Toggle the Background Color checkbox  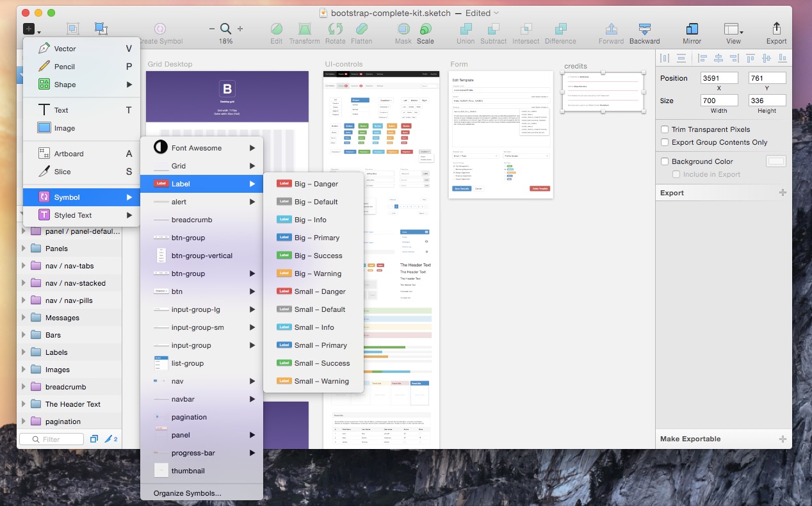point(665,161)
